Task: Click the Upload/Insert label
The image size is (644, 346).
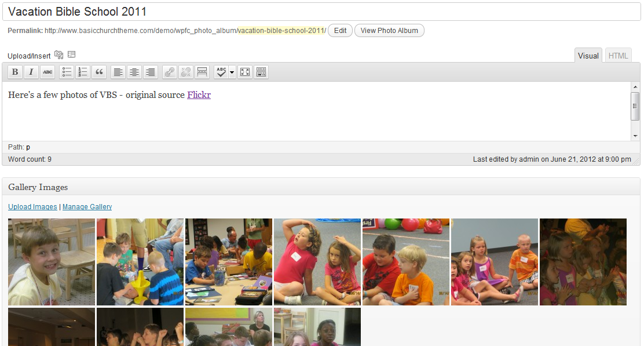Action: point(29,56)
